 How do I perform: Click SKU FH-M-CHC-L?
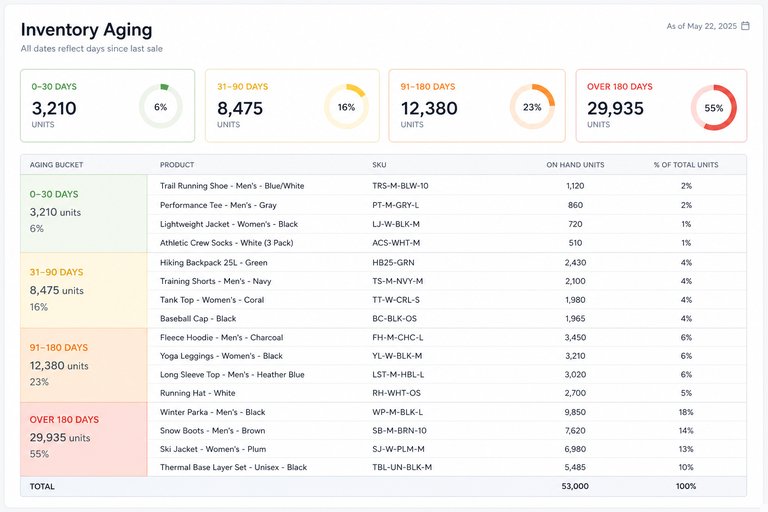398,338
